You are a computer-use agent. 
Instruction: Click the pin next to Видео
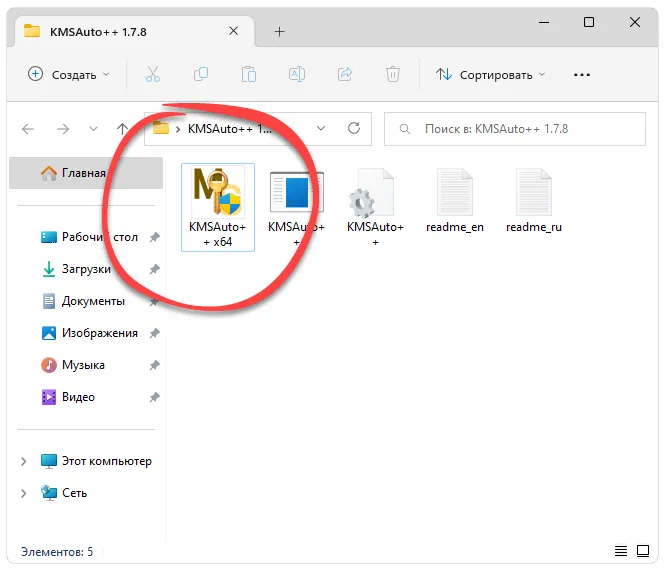155,397
